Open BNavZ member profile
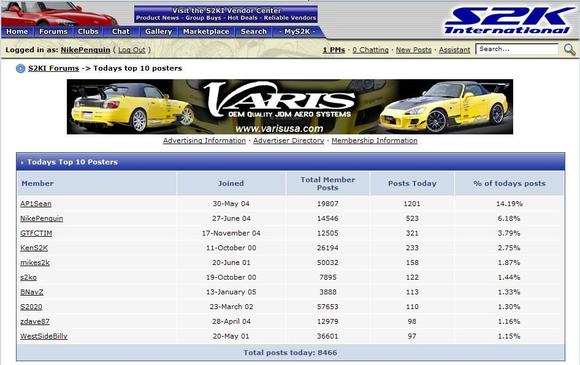Viewport: 580px width, 365px height. point(31,292)
